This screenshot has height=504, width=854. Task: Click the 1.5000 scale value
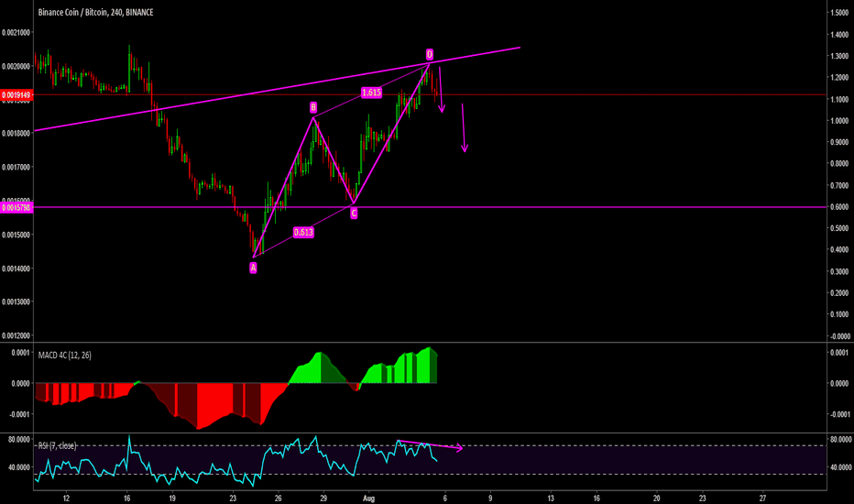(839, 13)
